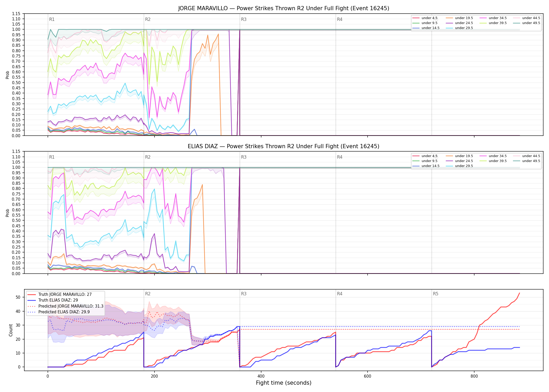
Task: Click the '0.00' y-tick on top chart
Action: [x=16, y=136]
